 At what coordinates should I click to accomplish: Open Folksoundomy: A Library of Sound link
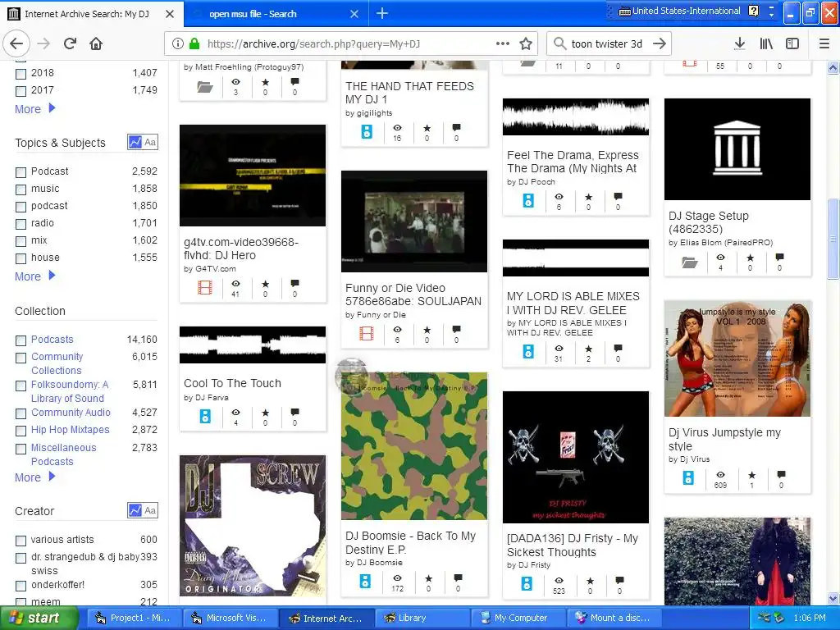(70, 391)
